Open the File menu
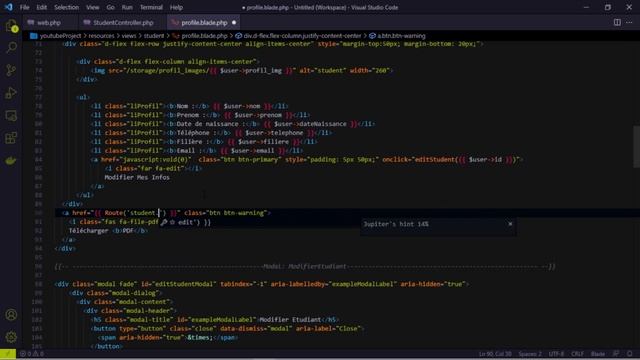Image resolution: width=640 pixels, height=360 pixels. click(24, 7)
